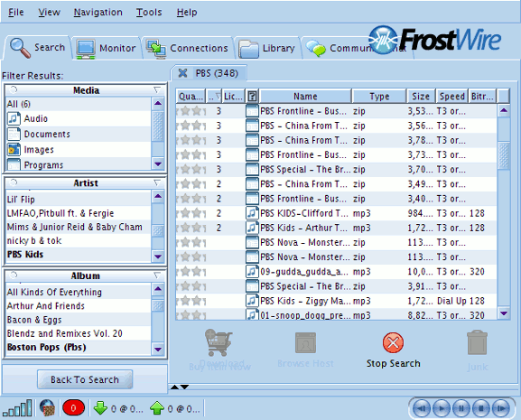Click results table scroll up arrow
521x420 pixels.
click(x=504, y=110)
